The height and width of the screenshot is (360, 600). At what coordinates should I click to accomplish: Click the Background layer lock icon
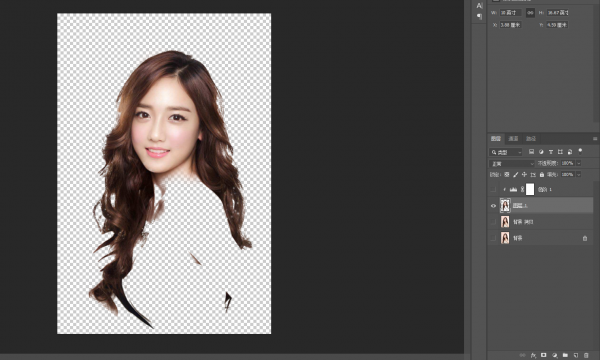tap(585, 238)
